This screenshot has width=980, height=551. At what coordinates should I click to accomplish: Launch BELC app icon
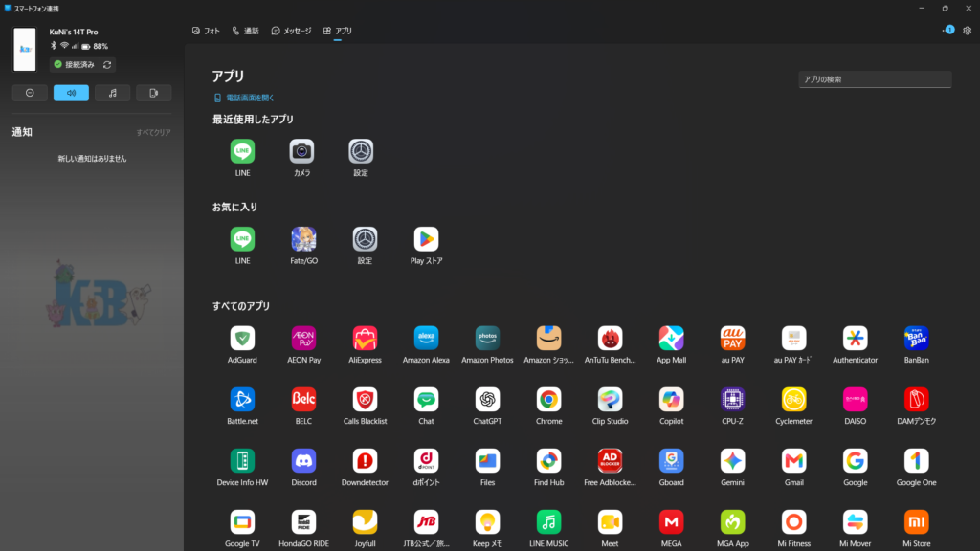[303, 399]
